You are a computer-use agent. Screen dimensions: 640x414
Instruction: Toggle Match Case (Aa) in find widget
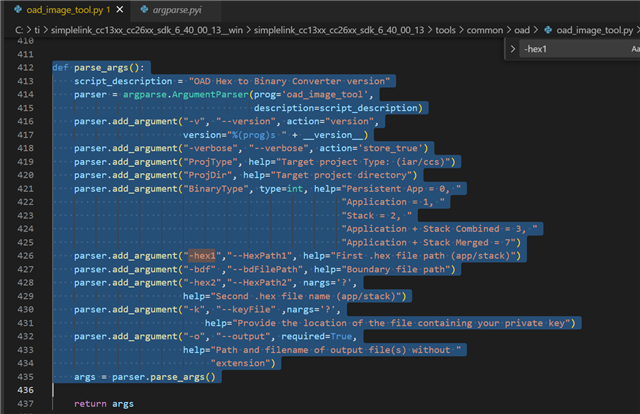[x=636, y=49]
